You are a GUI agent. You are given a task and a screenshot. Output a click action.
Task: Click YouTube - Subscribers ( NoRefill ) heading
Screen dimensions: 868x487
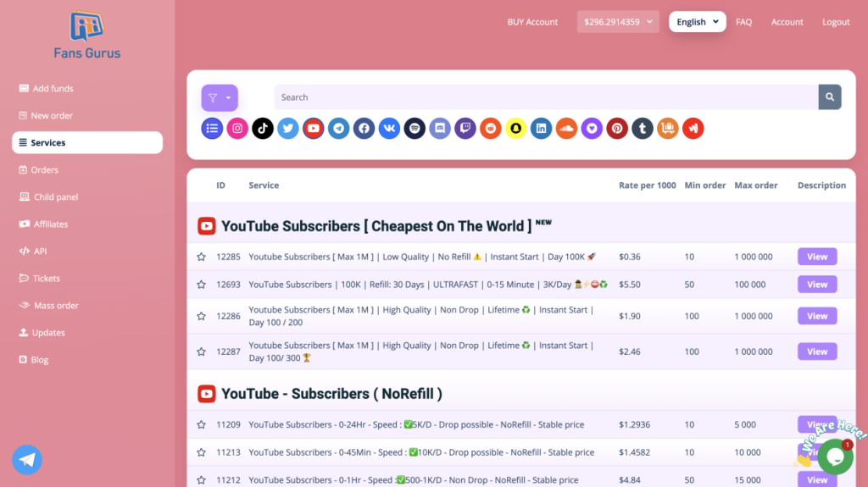click(x=331, y=394)
